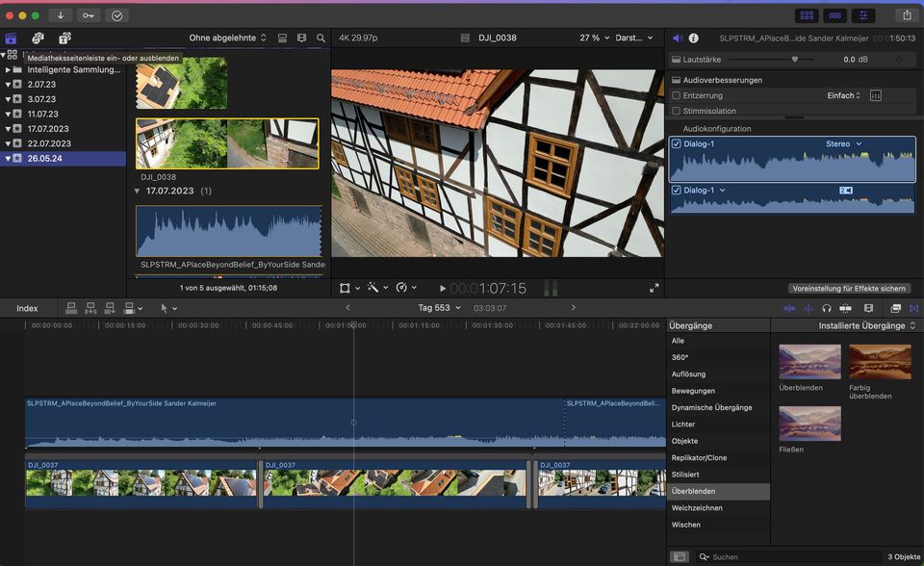Click the Index button

pos(27,308)
